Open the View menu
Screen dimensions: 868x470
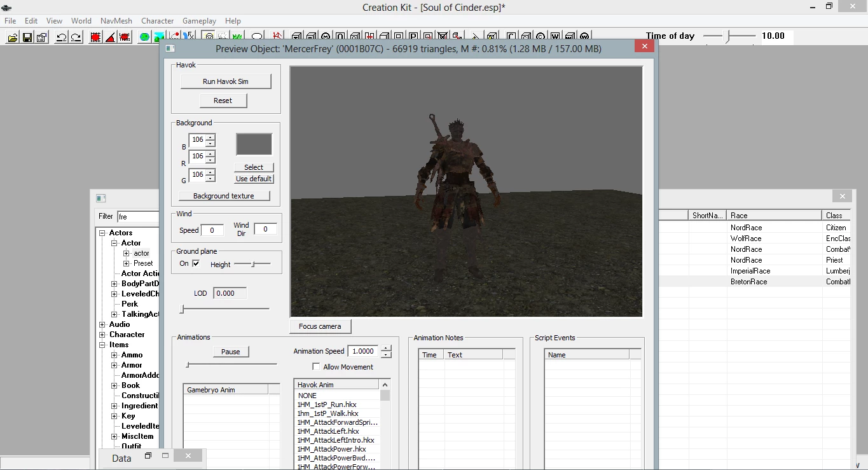click(x=54, y=21)
